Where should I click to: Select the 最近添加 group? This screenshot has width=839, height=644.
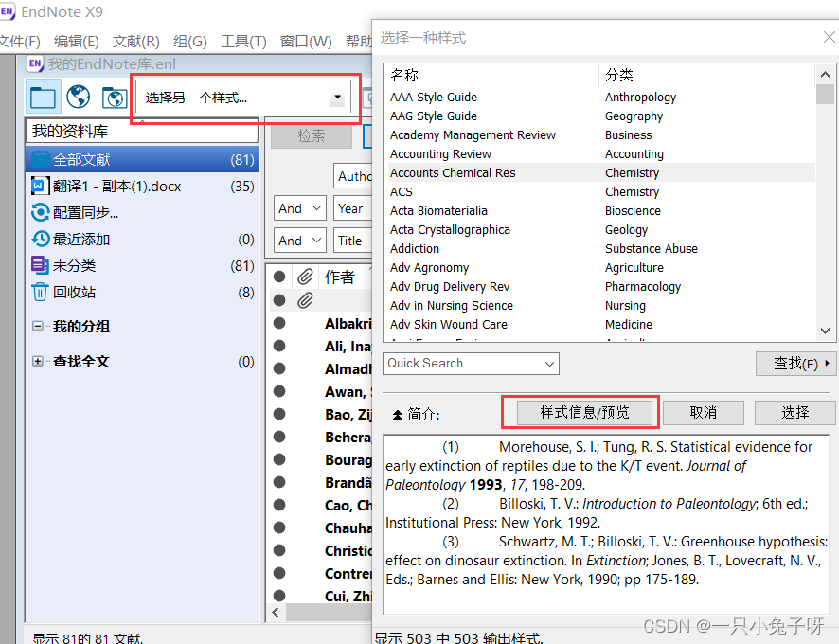tap(142, 240)
